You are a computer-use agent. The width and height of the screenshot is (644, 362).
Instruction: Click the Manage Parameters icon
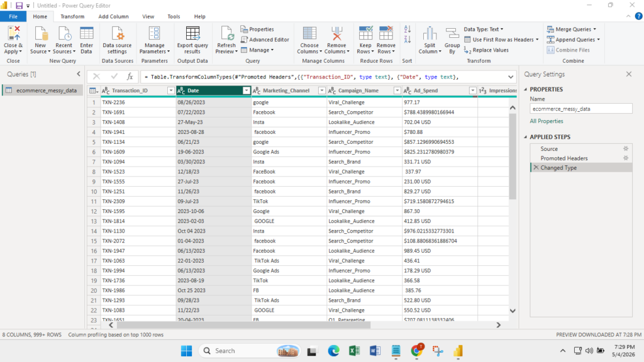click(x=155, y=34)
